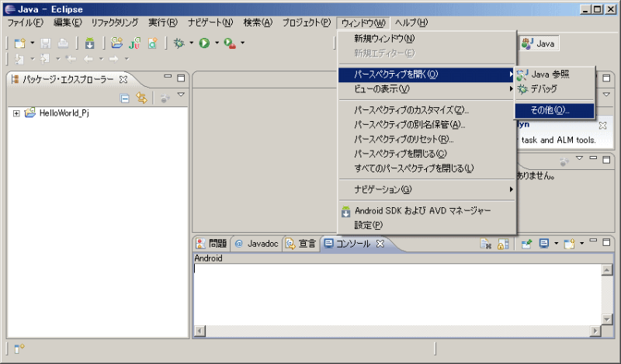Screen dimensions: 621x364
Task: Click the New JUnit test icon
Action: coord(134,43)
